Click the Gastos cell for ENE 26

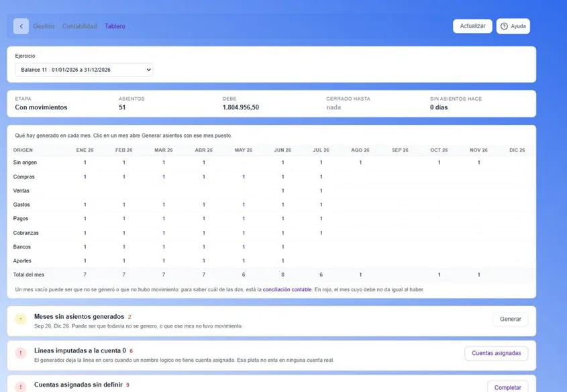[x=85, y=205]
